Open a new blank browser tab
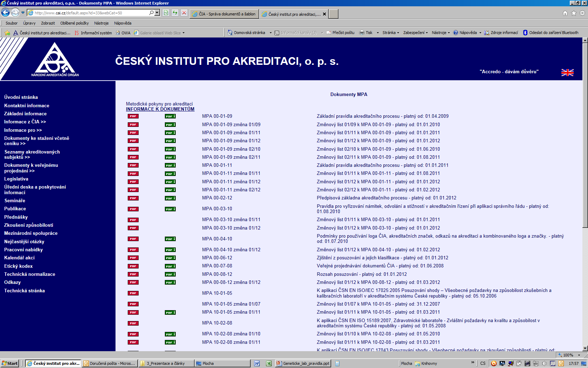The image size is (588, 368). point(334,14)
